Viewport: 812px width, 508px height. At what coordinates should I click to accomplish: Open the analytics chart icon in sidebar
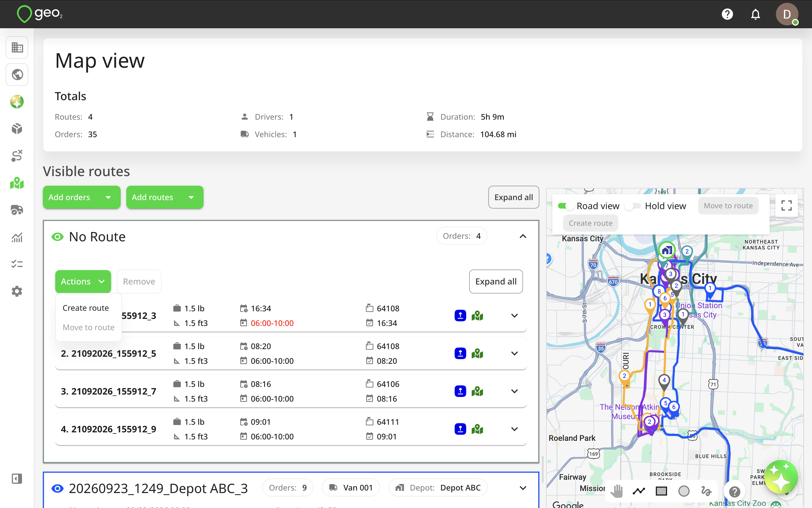pyautogui.click(x=17, y=237)
